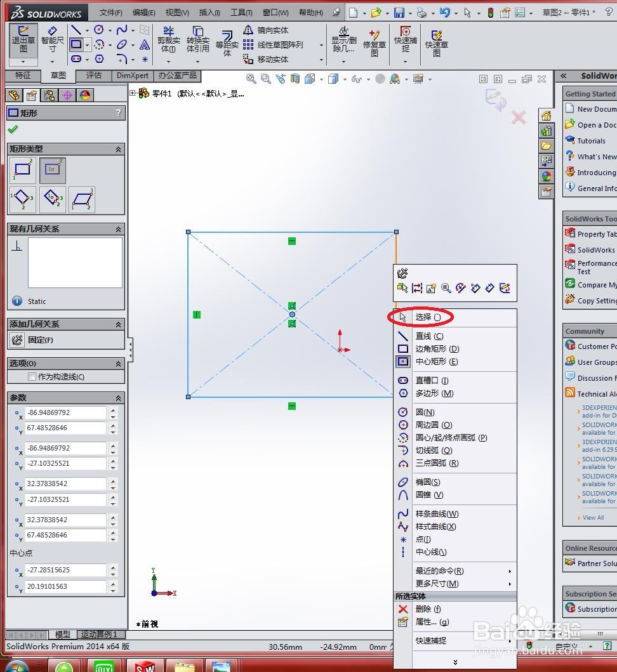Select Mirror Entities (镜向实体)
Screen dimensions: 617x672
(266, 30)
